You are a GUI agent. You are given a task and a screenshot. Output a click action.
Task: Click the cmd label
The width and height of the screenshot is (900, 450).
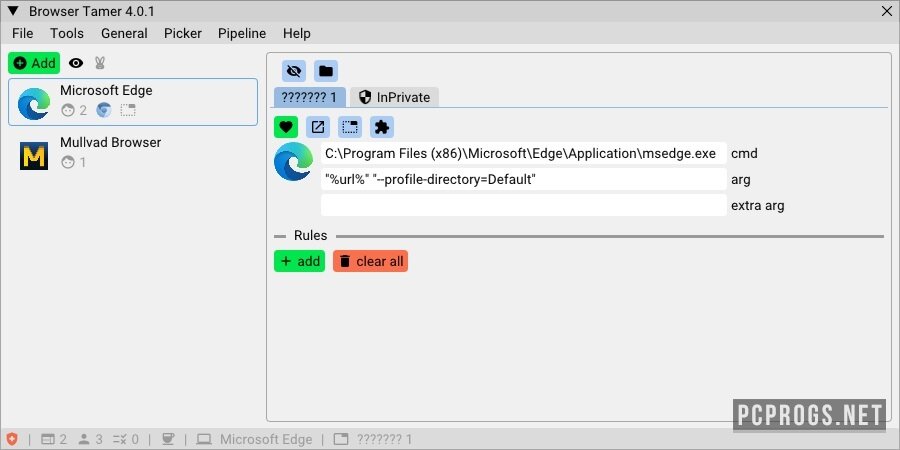pyautogui.click(x=744, y=153)
